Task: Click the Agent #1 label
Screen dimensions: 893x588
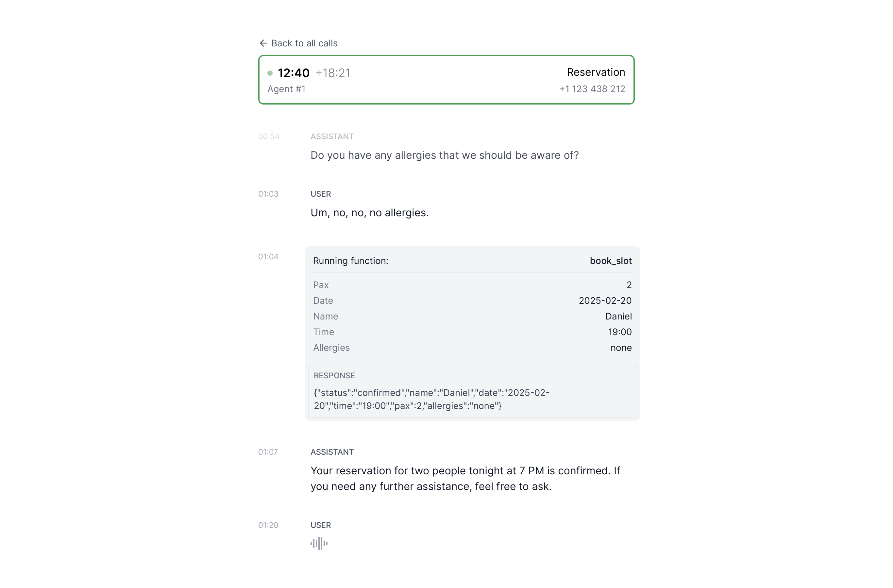Action: [x=286, y=89]
